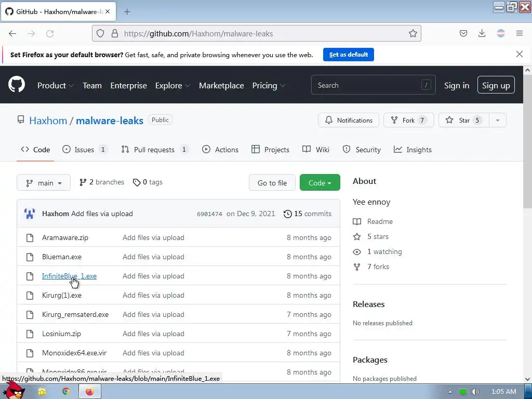Open the Firefox downloads panel
The width and height of the screenshot is (532, 399).
pyautogui.click(x=482, y=33)
